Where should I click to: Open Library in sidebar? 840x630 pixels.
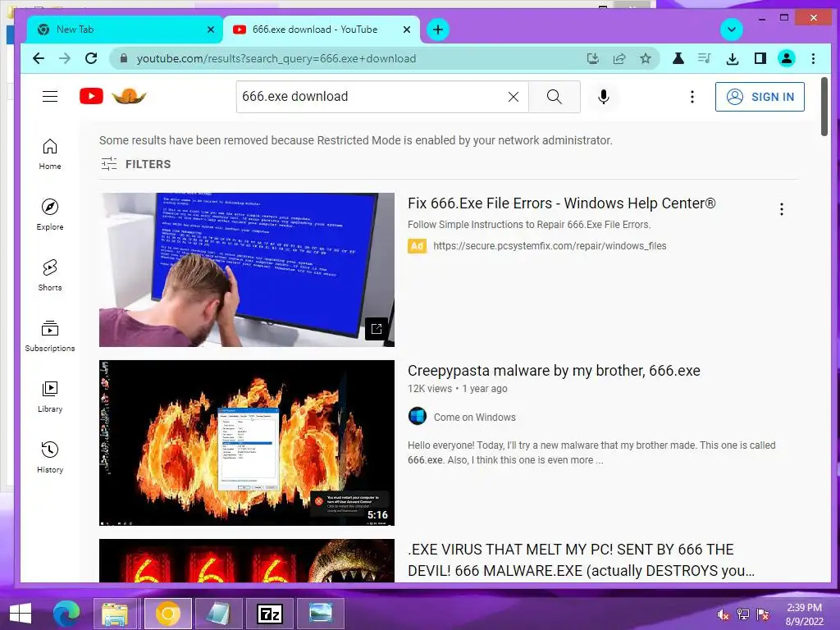[50, 396]
